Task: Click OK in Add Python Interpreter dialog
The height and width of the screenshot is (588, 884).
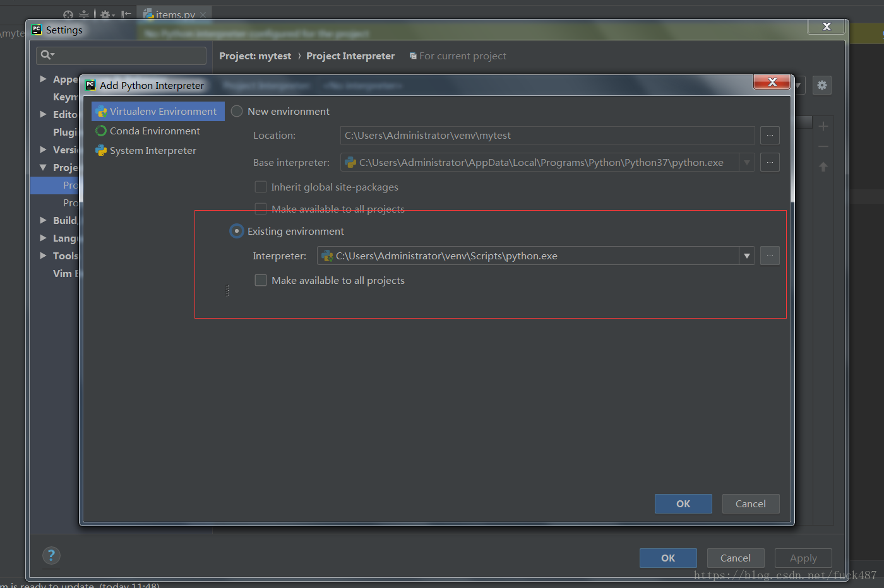Action: [x=683, y=503]
